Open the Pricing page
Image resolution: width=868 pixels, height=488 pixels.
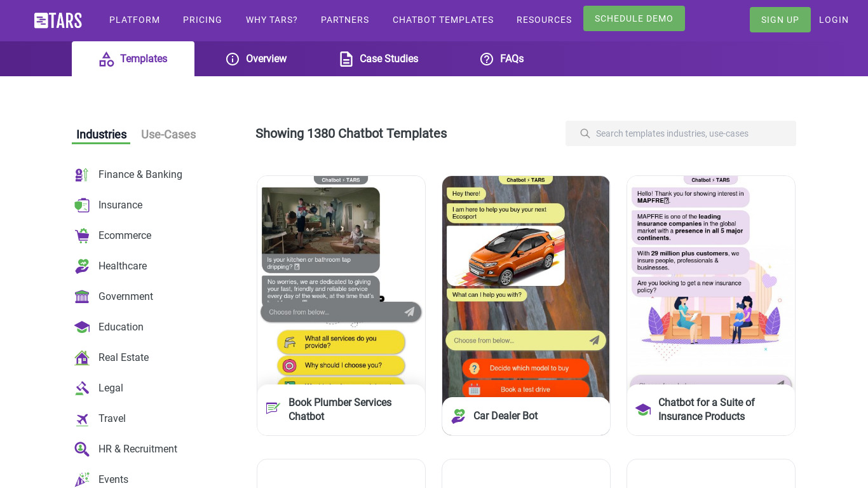pyautogui.click(x=203, y=20)
